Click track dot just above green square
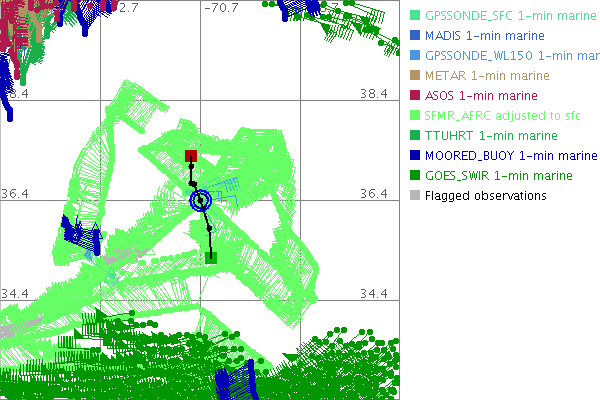The width and height of the screenshot is (600, 400). (x=209, y=230)
